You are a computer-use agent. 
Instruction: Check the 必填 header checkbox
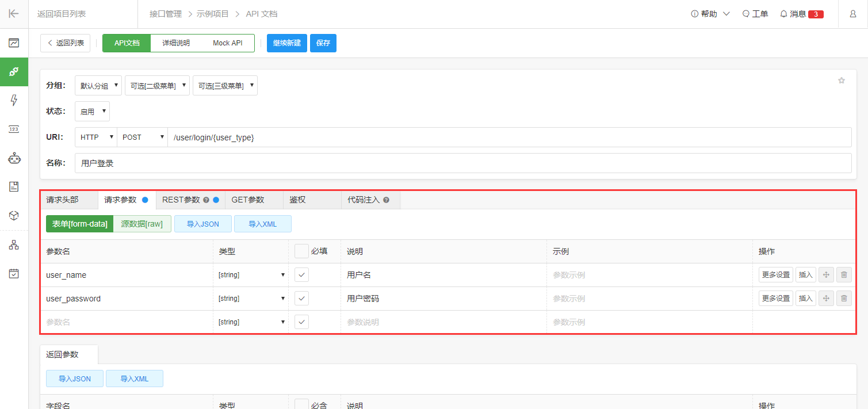point(302,251)
